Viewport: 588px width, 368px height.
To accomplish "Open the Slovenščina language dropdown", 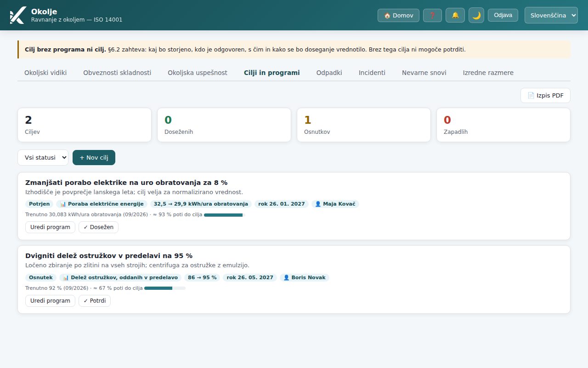I will [x=551, y=15].
